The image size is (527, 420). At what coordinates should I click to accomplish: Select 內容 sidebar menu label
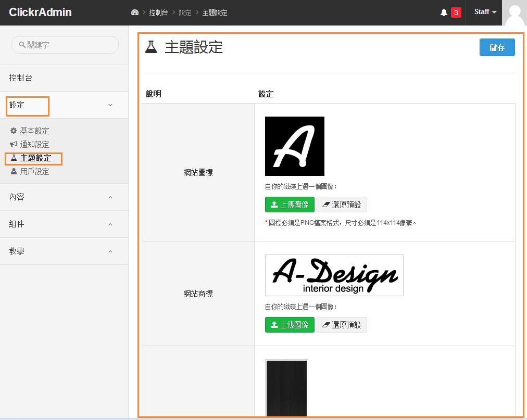[17, 197]
